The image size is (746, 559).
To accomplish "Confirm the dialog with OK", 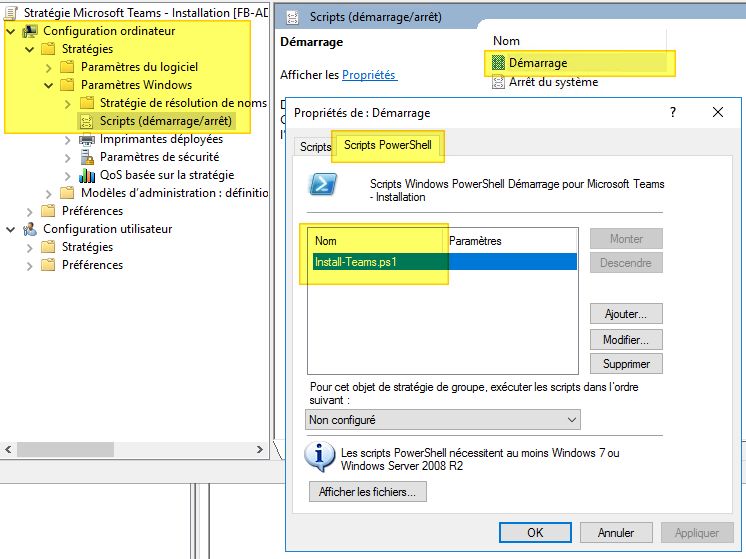I will [x=535, y=532].
